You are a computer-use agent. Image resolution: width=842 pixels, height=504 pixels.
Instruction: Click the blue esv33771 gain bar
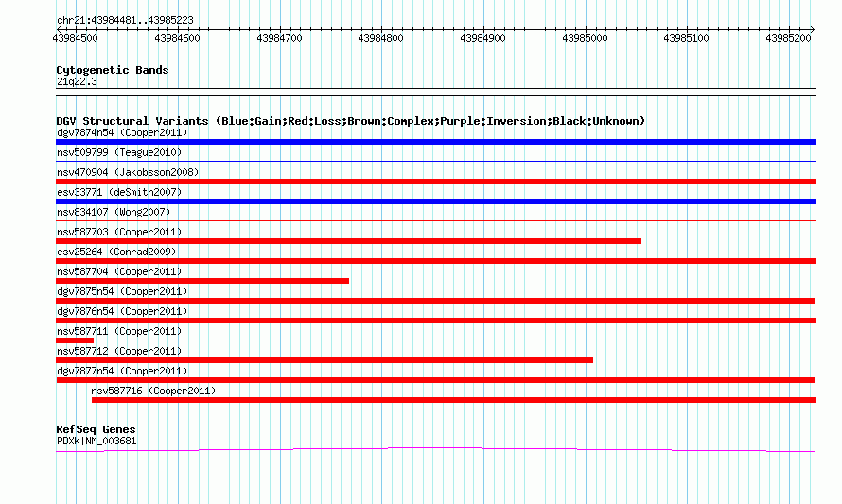coord(435,201)
